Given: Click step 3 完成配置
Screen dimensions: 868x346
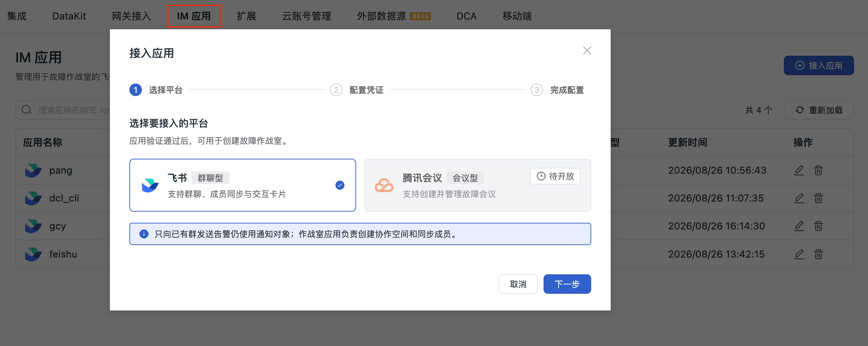Looking at the screenshot, I should pos(557,90).
